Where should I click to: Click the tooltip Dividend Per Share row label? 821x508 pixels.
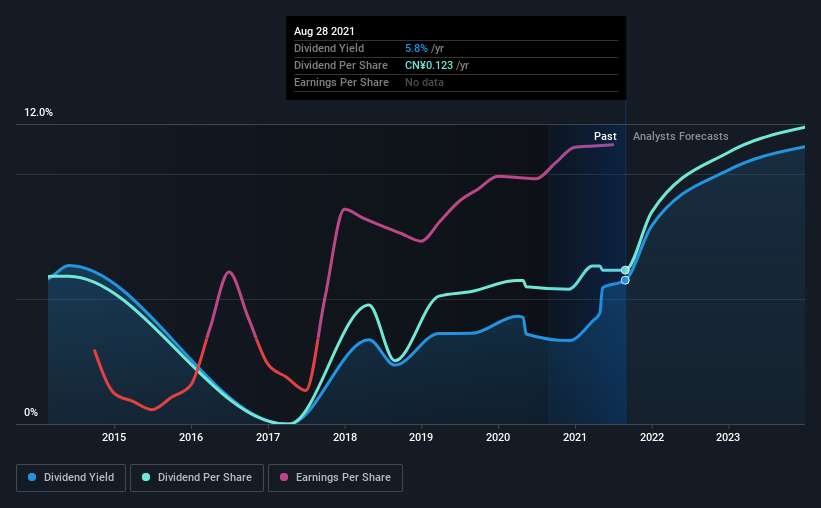tap(341, 65)
